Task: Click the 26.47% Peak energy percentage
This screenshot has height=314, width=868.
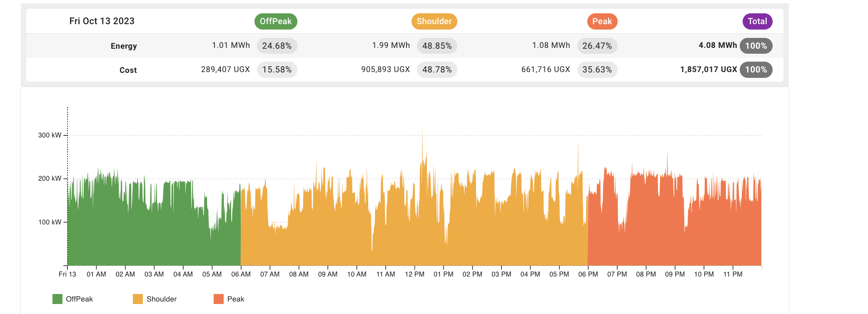Action: point(597,46)
